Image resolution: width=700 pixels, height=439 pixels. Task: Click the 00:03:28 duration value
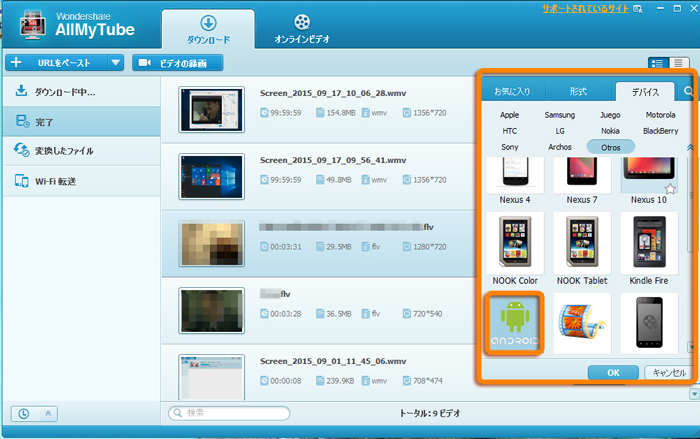[285, 314]
